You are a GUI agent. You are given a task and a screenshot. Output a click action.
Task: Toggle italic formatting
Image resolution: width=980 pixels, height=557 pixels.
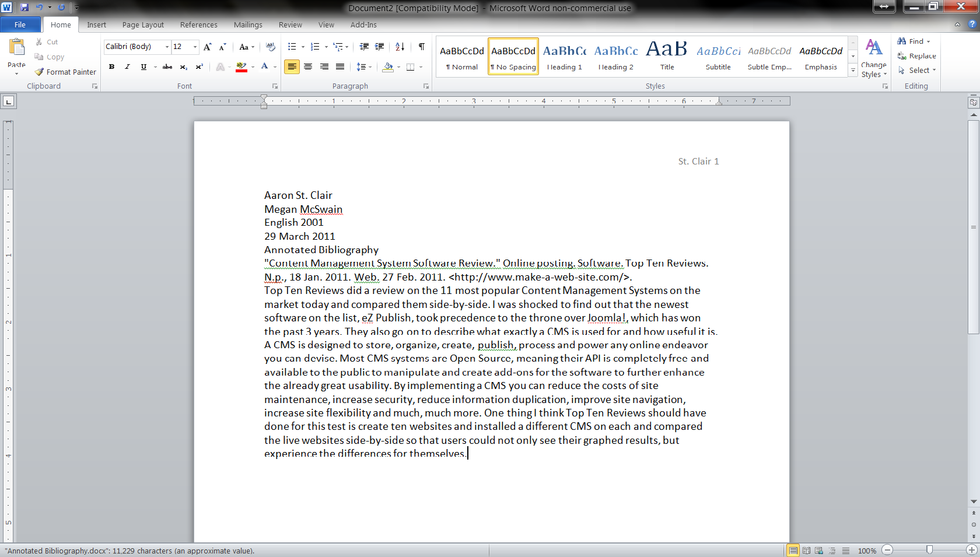127,66
